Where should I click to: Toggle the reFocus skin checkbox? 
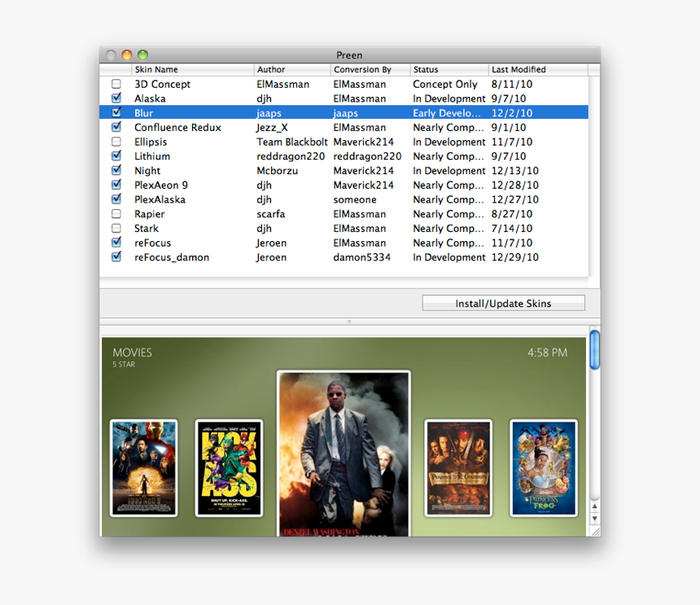click(116, 243)
